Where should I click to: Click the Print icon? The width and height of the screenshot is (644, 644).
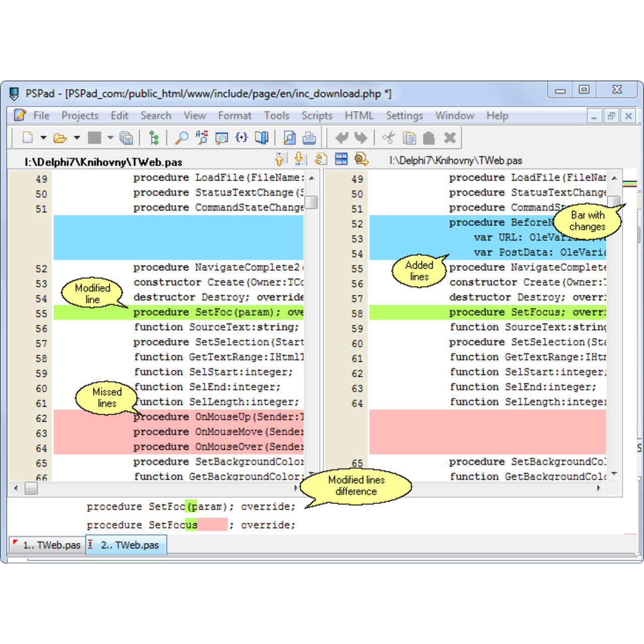coord(309,137)
